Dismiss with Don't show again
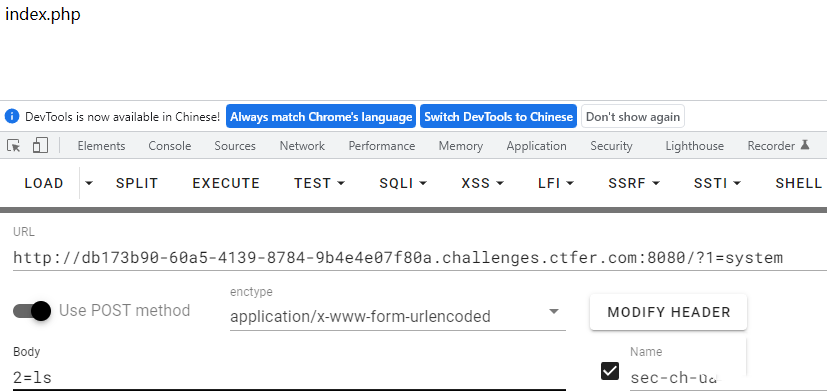 tap(633, 117)
